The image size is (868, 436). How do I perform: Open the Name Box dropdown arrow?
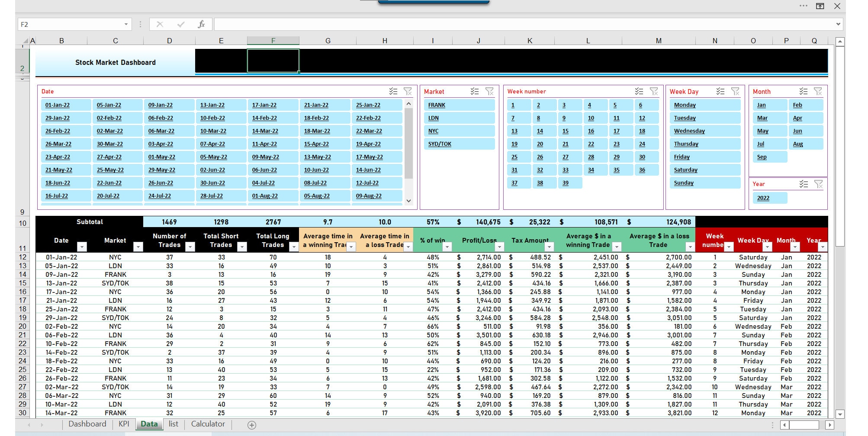pyautogui.click(x=125, y=24)
